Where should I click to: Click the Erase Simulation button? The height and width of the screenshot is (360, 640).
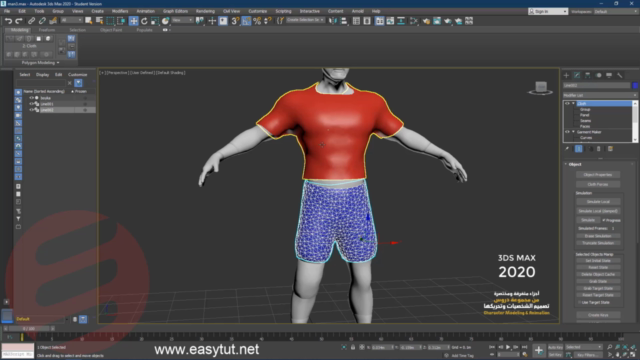tap(598, 236)
